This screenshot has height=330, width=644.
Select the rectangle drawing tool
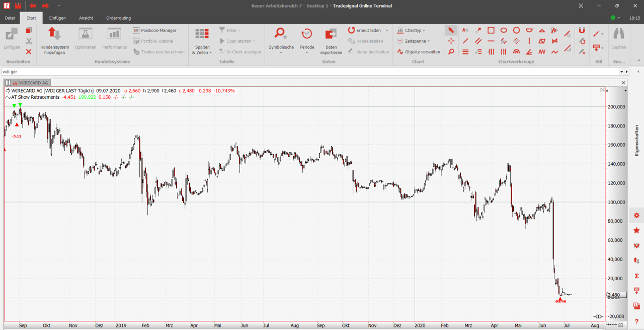click(x=491, y=30)
